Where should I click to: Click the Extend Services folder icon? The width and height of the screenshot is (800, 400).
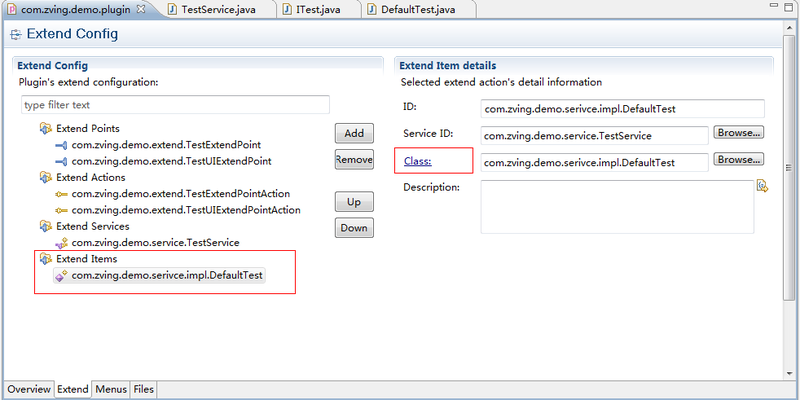(45, 226)
